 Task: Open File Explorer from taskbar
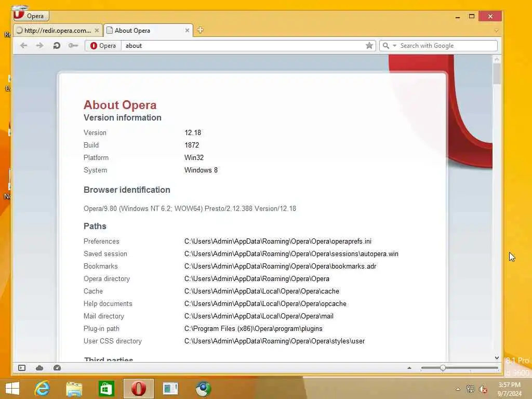pos(74,389)
